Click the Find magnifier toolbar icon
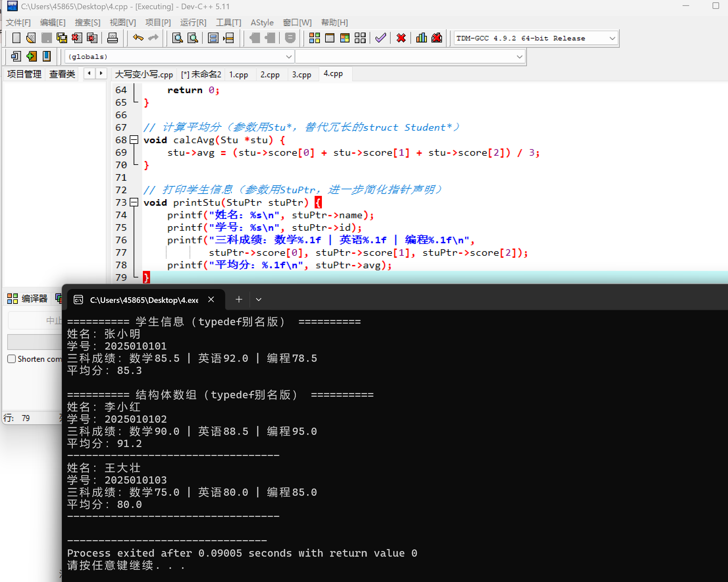The height and width of the screenshot is (582, 728). point(177,38)
